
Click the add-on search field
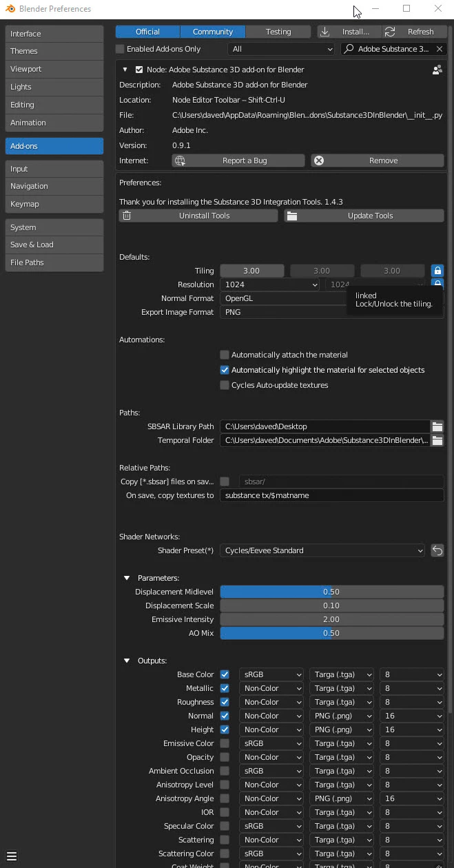(393, 49)
